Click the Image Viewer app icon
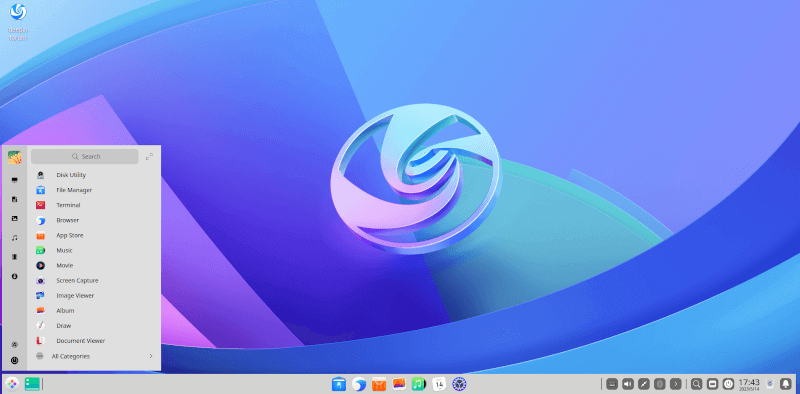This screenshot has height=394, width=800. 40,296
